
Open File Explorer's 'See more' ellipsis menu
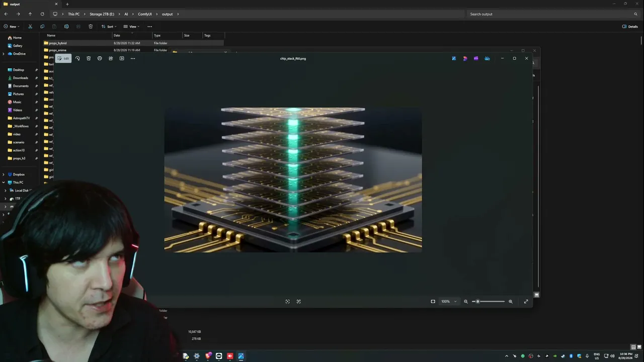pos(149,27)
